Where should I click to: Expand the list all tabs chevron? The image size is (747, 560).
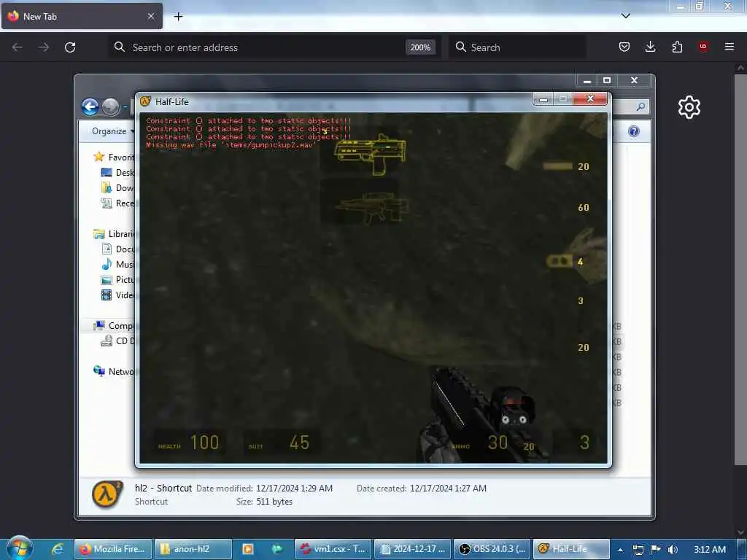click(625, 16)
